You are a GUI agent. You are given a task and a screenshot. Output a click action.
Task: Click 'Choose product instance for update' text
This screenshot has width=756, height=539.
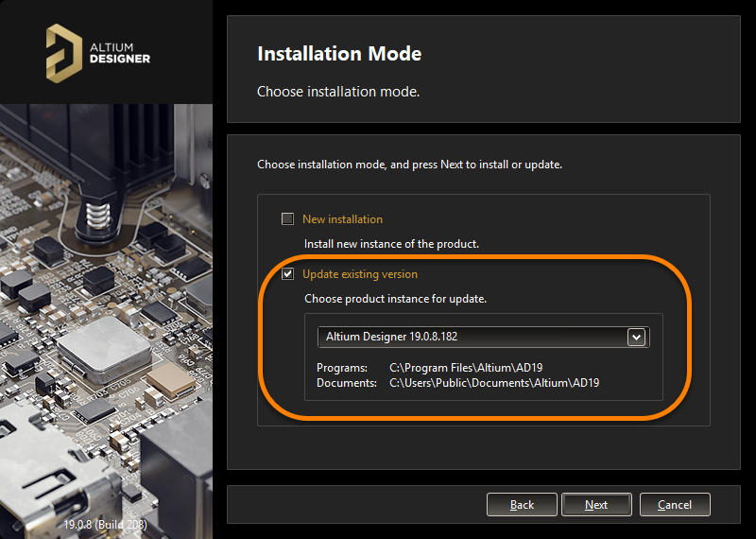click(x=395, y=299)
